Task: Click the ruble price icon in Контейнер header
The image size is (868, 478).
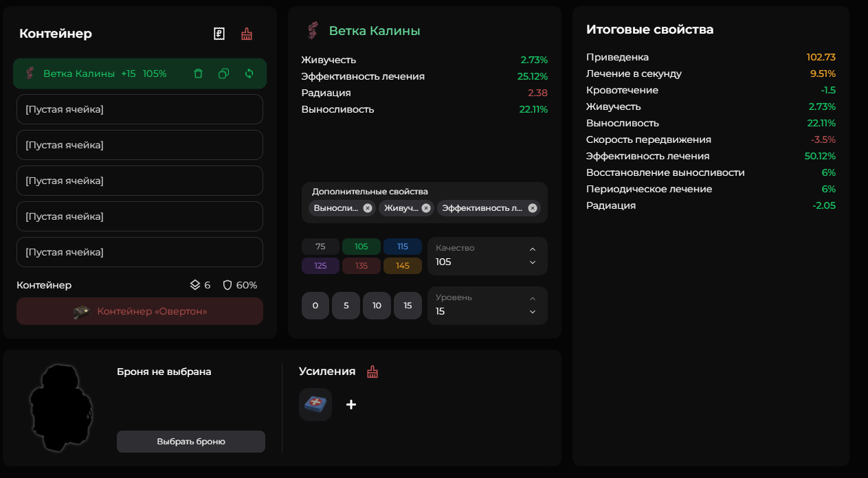Action: (x=219, y=34)
